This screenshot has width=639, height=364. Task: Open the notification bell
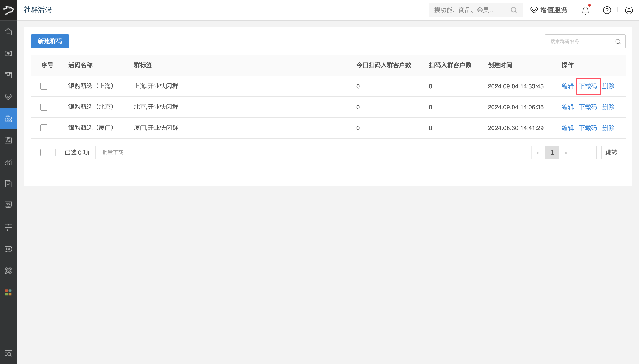pos(586,10)
